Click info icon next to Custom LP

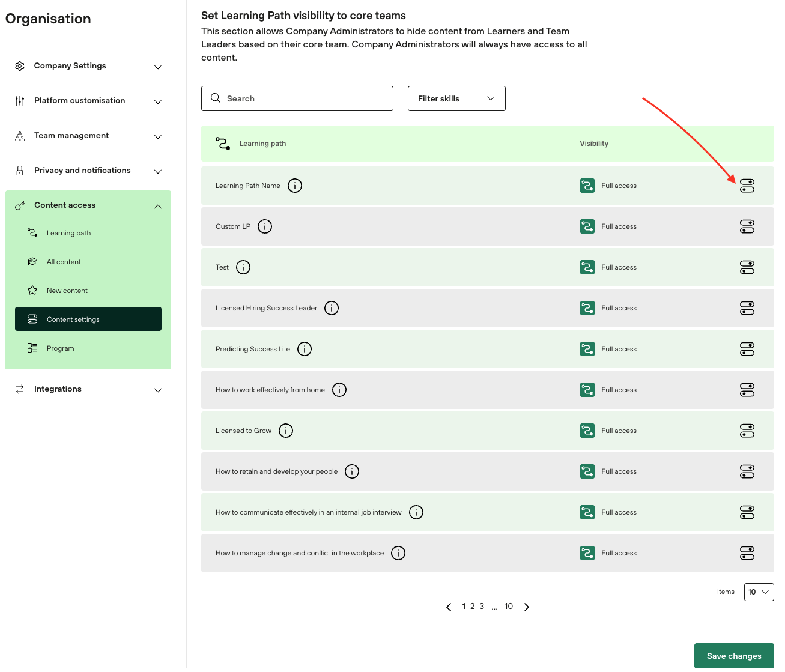(265, 226)
